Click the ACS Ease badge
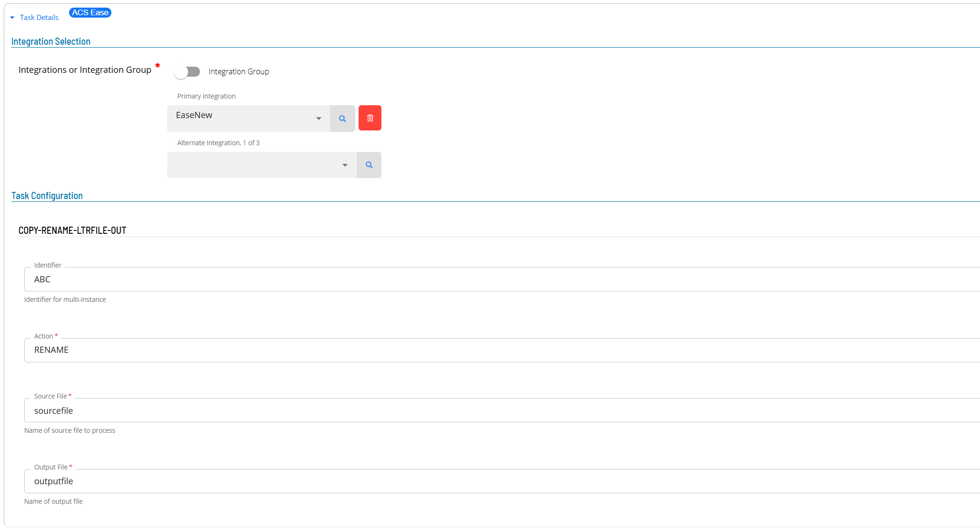The height and width of the screenshot is (529, 980). (90, 12)
